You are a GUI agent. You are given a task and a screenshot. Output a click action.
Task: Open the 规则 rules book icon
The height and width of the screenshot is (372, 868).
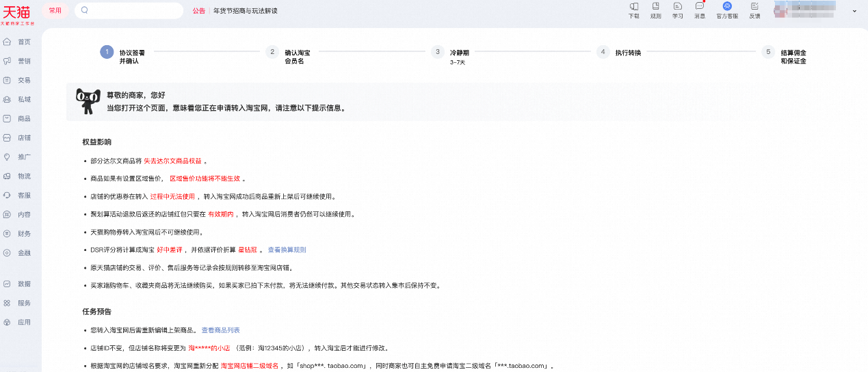tap(655, 6)
